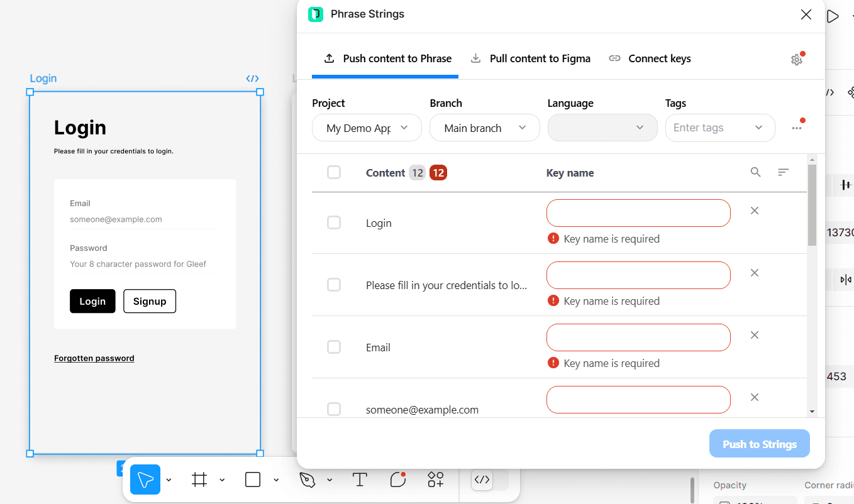Select the Rectangle shape tool

point(253,480)
